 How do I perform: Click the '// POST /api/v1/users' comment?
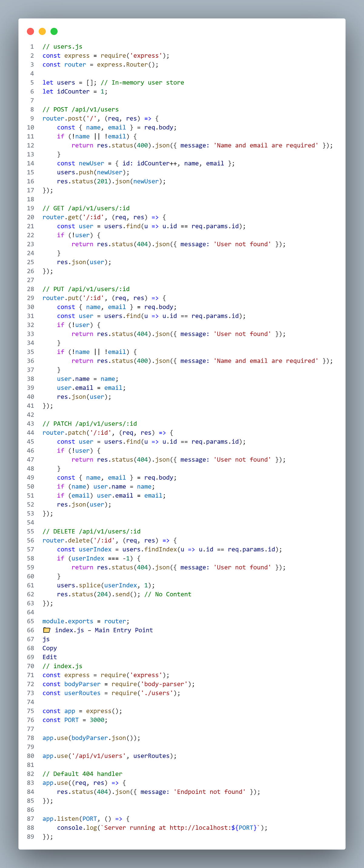80,110
